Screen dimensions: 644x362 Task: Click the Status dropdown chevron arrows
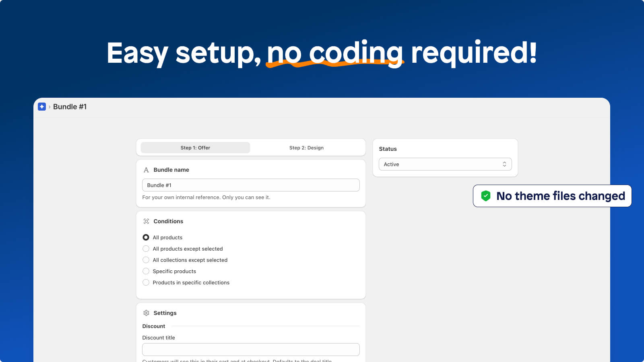(504, 164)
